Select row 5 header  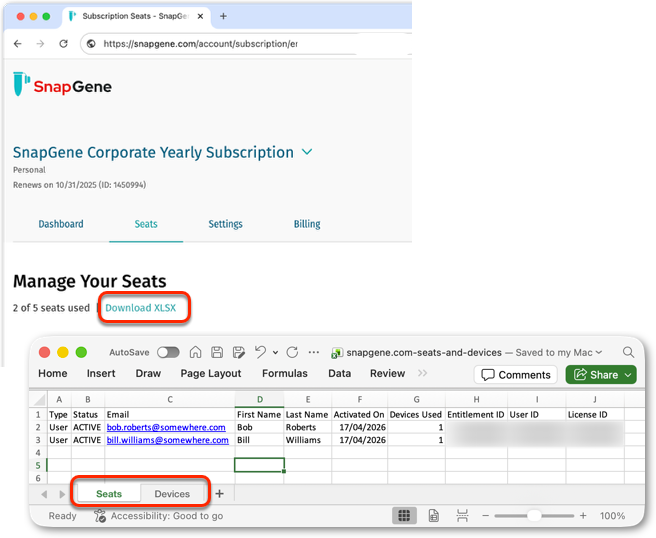(x=38, y=465)
